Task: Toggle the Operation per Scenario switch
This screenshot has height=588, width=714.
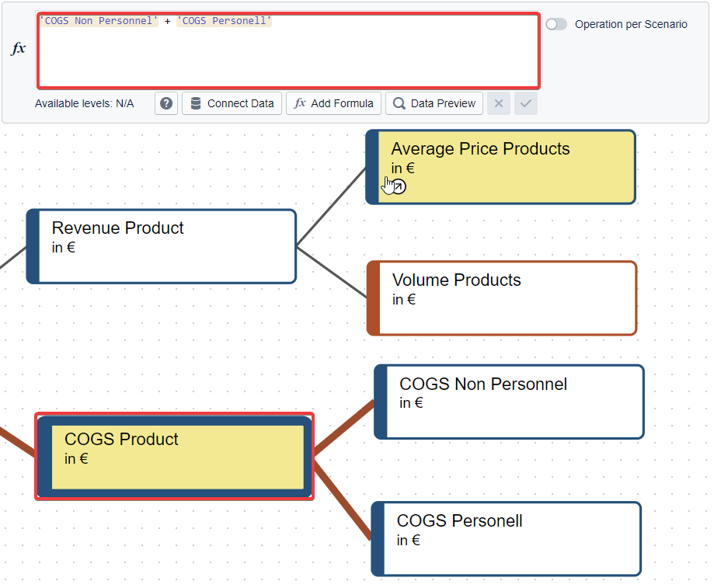Action: pos(556,24)
